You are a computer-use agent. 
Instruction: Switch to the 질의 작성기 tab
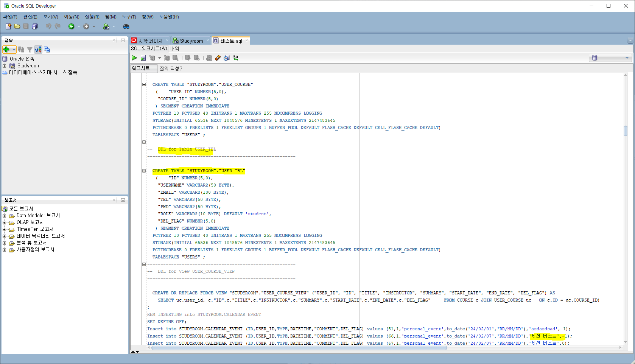(x=171, y=68)
